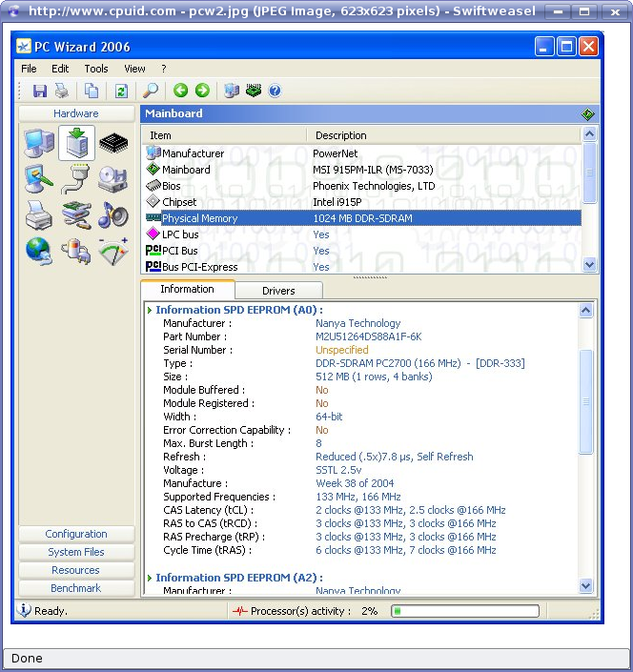Select the Processor black chip icon
This screenshot has height=672, width=633.
(113, 143)
